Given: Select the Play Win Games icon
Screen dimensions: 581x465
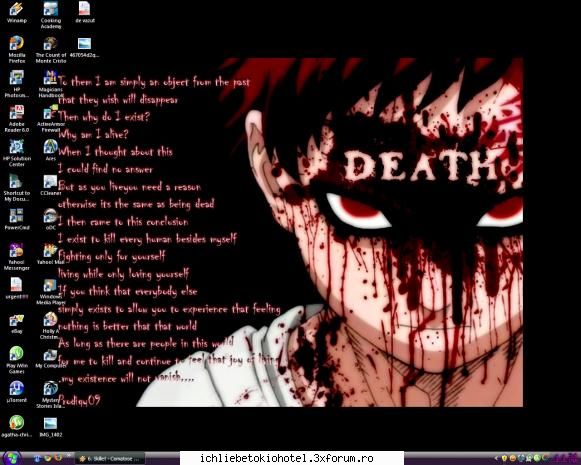Looking at the screenshot, I should (x=17, y=360).
